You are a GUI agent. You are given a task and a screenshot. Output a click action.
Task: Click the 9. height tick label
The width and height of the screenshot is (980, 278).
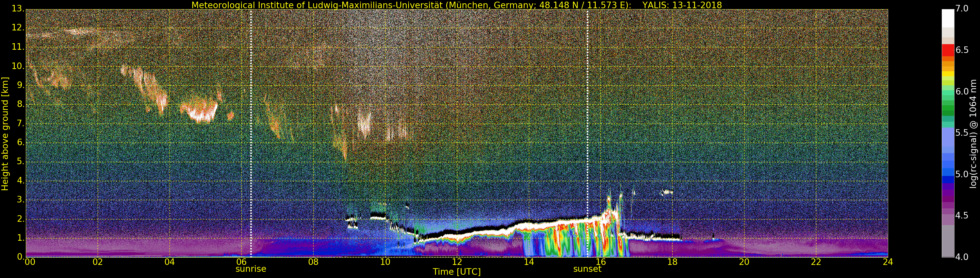point(20,85)
